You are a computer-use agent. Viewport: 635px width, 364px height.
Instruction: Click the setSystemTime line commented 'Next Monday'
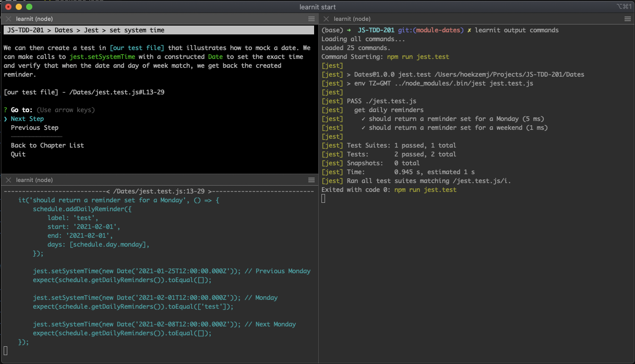[x=164, y=324]
